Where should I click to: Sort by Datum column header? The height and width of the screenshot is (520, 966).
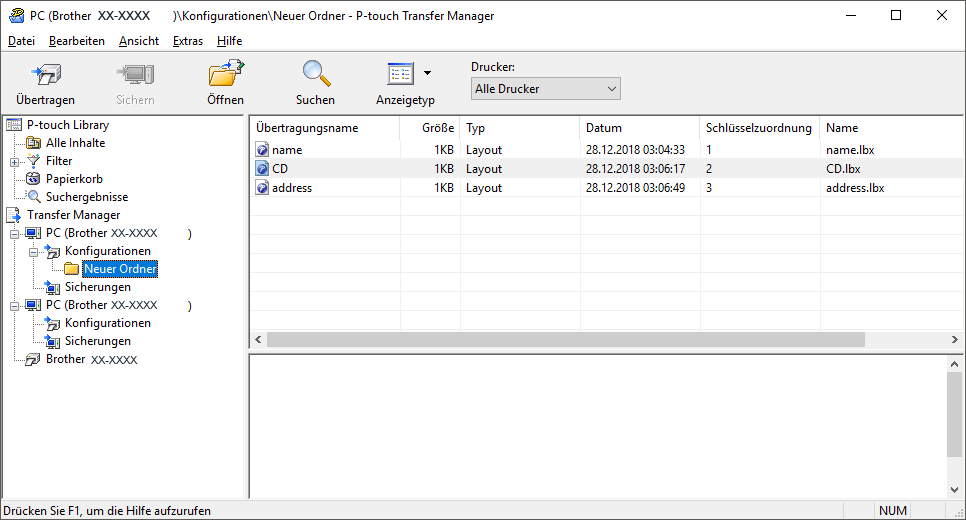tap(639, 128)
